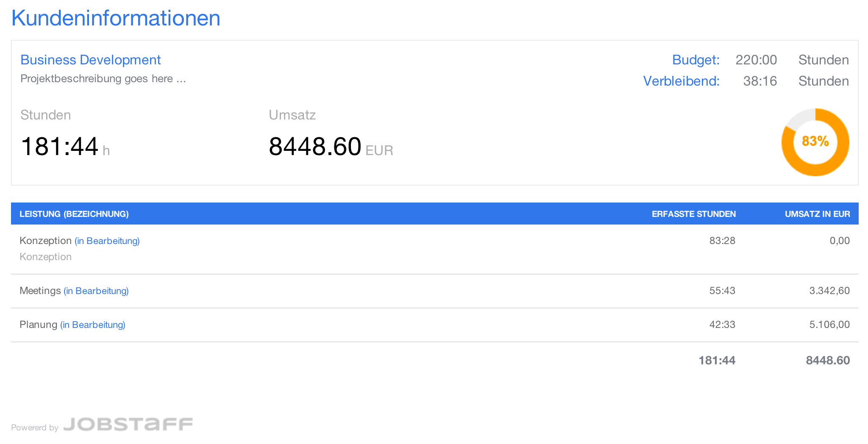Click Konzeption's 'in Bearbeitung' status
Screen dimensions: 868x444
pos(107,241)
